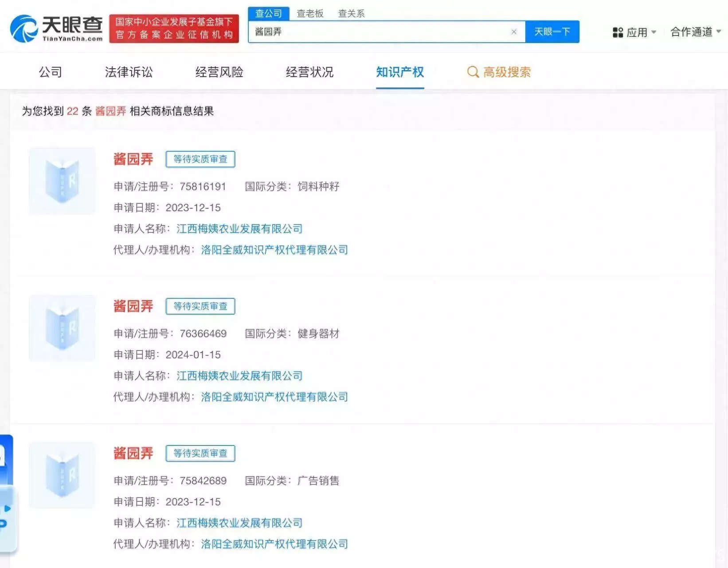Open 酱园弄 title in 健身器材 result
Viewport: 728px width, 568px height.
(x=133, y=306)
